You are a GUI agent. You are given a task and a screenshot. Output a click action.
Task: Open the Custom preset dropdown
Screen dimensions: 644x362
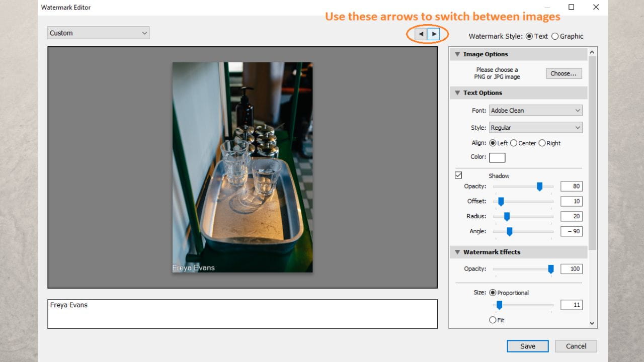(99, 33)
